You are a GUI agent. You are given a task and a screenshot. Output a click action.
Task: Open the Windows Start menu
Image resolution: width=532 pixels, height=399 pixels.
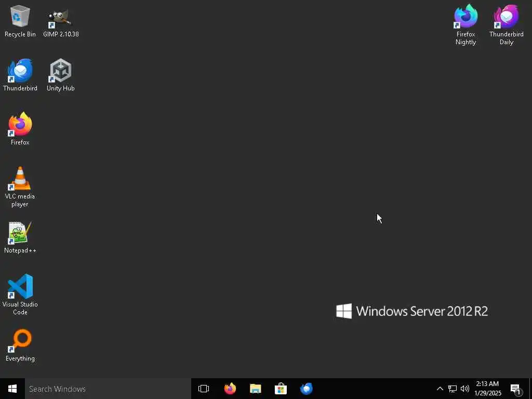point(12,389)
